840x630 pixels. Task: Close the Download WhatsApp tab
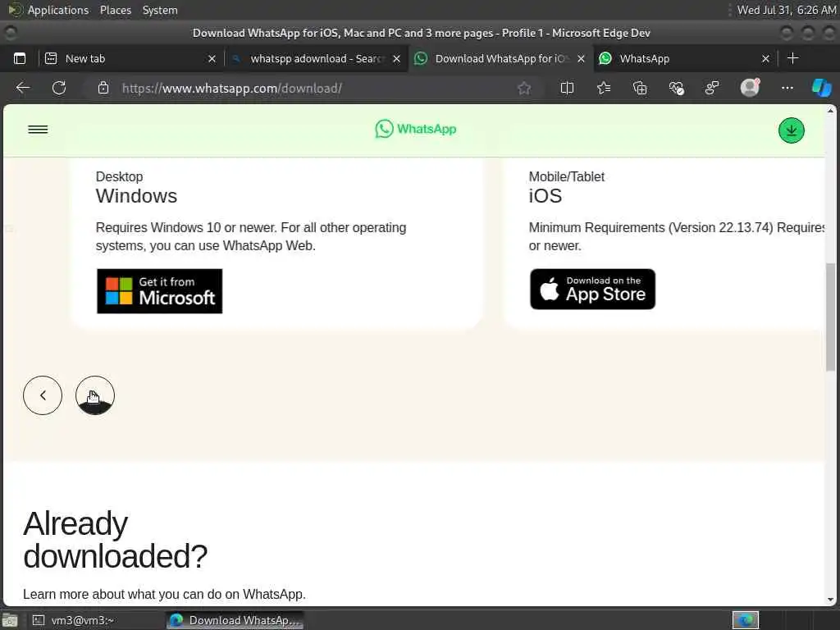coord(582,59)
